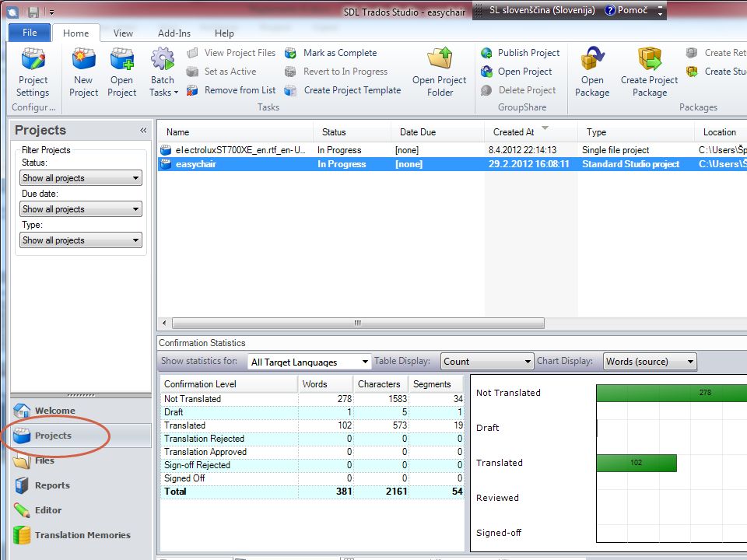Click the Draft confirmation level row
Image resolution: width=747 pixels, height=560 pixels.
312,412
